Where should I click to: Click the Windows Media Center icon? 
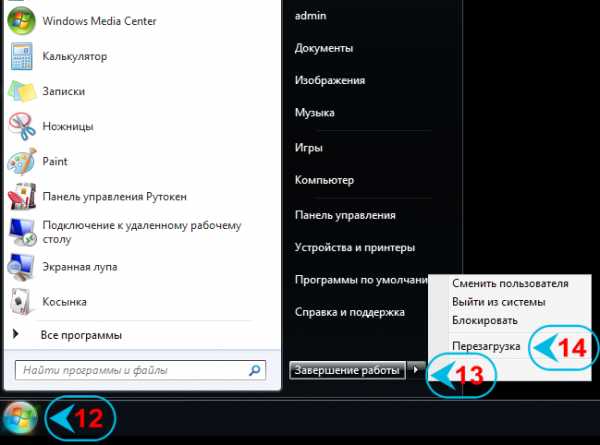[22, 23]
